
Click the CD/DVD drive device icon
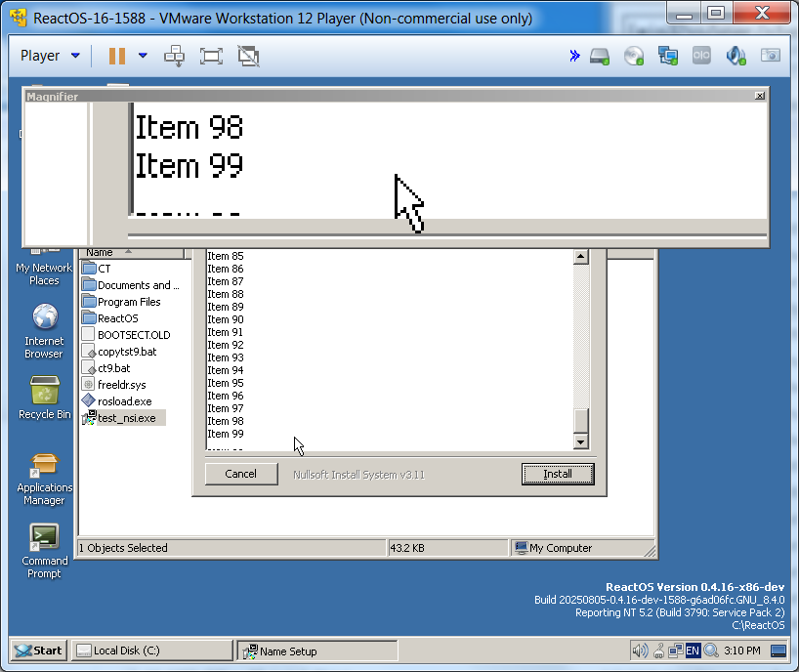(x=634, y=56)
